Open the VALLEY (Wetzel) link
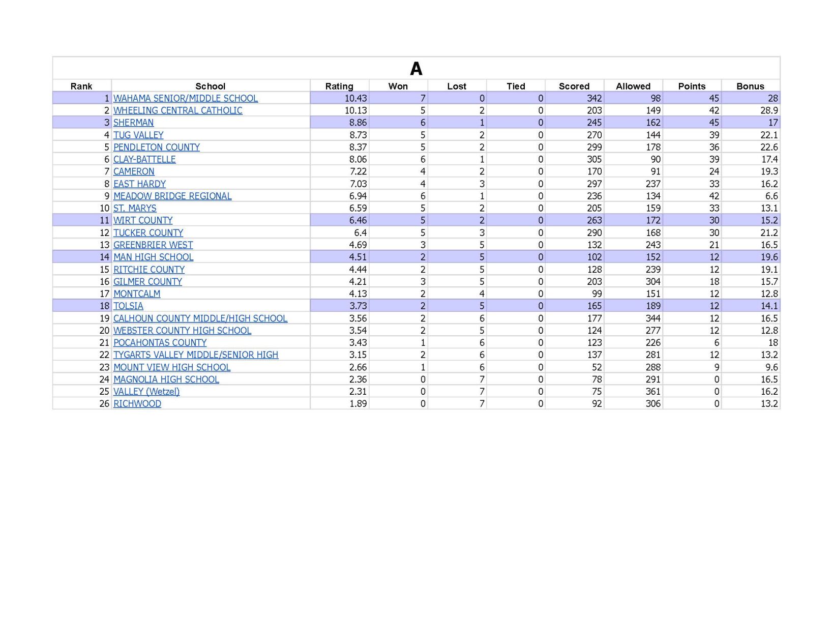Viewport: 833px width, 644px height. (146, 391)
